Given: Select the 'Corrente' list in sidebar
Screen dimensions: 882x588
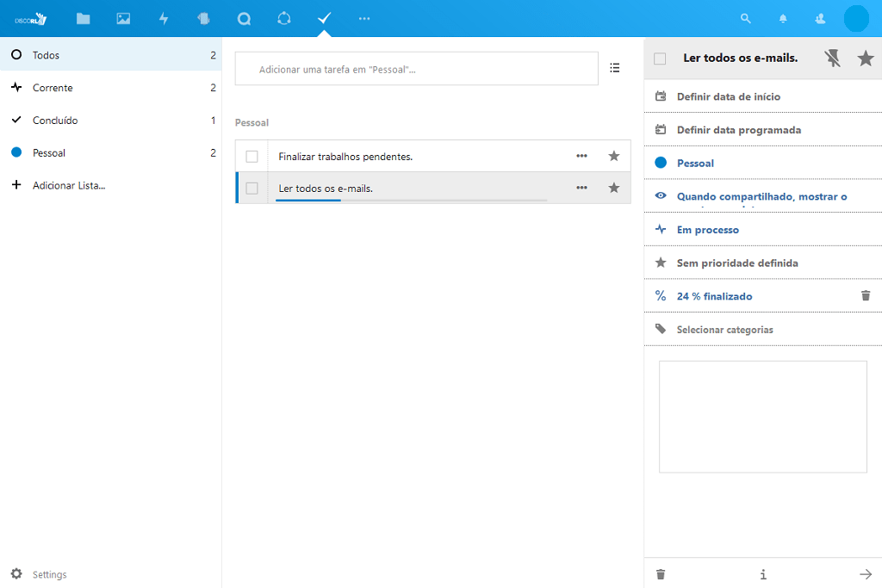Looking at the screenshot, I should pos(53,88).
